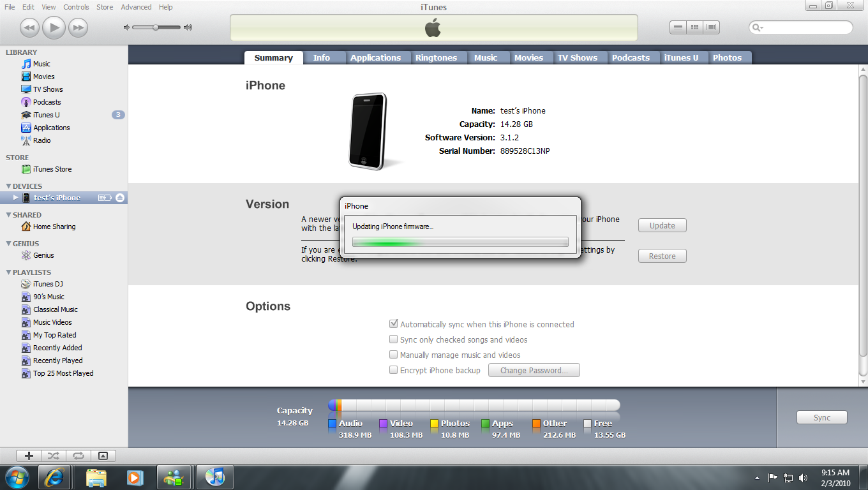Image resolution: width=868 pixels, height=490 pixels.
Task: Click the iPhone device picture
Action: (368, 131)
